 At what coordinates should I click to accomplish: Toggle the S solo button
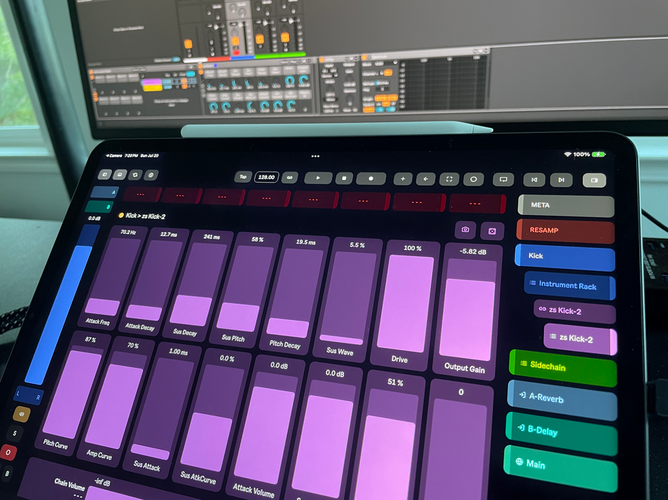point(15,433)
